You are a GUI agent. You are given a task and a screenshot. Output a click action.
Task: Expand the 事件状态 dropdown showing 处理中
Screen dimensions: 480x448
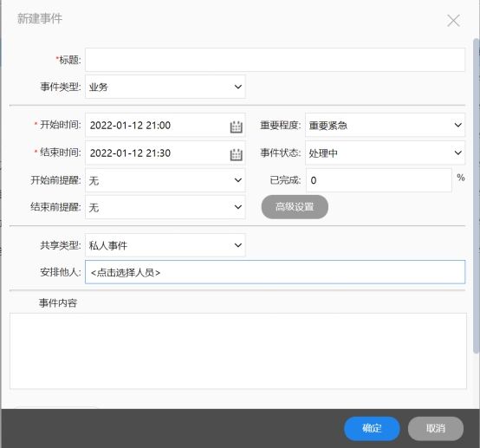(x=385, y=153)
